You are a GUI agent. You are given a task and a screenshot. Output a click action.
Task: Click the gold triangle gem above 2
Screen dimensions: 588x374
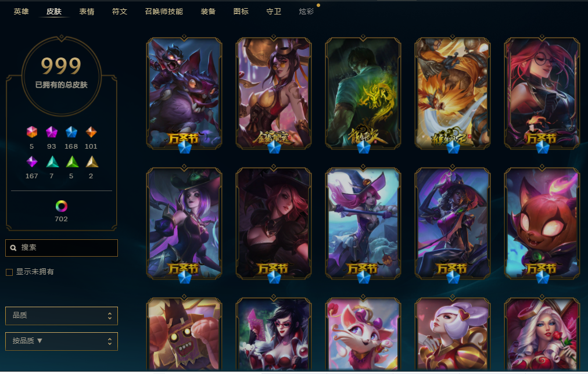click(x=92, y=161)
